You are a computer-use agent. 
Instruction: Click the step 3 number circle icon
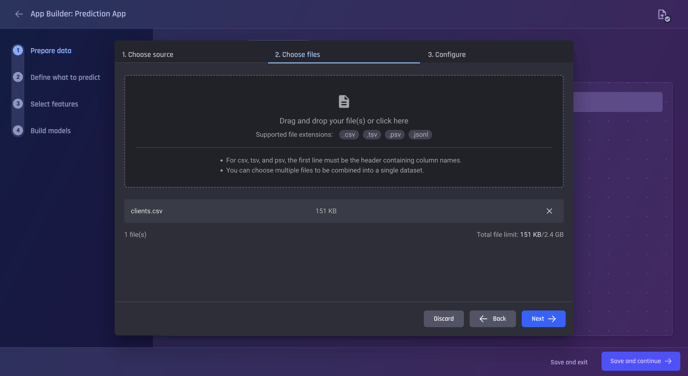tap(18, 104)
